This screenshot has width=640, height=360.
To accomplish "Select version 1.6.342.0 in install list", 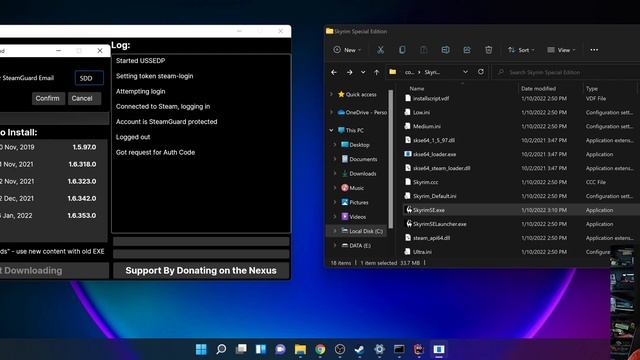I will coord(53,198).
